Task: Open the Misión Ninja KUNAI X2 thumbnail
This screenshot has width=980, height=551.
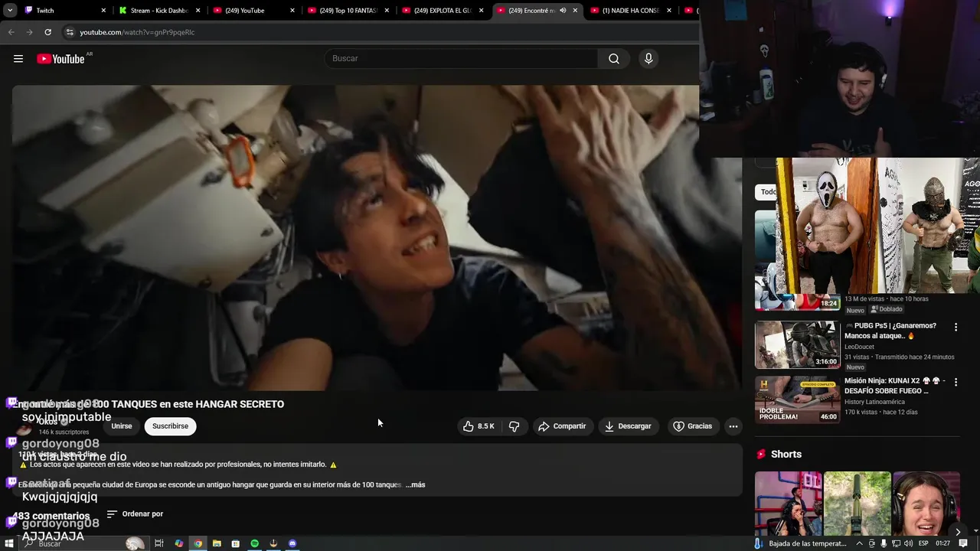Action: 797,400
